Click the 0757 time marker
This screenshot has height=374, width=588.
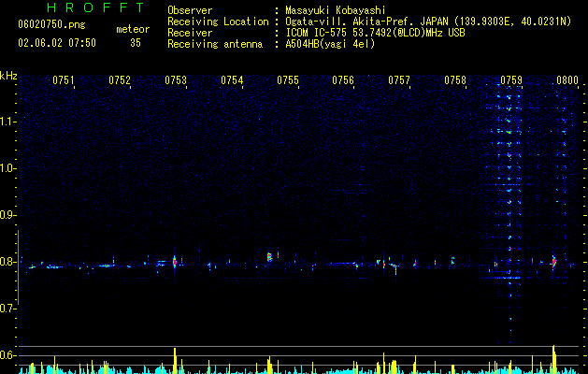pyautogui.click(x=399, y=80)
